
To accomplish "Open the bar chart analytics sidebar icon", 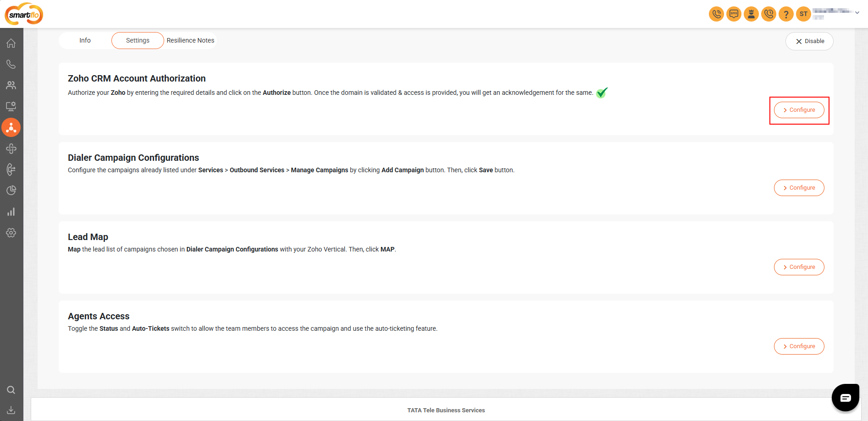I will click(x=11, y=212).
